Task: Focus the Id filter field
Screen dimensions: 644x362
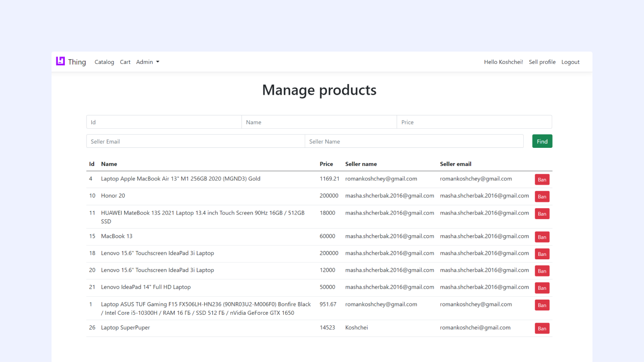Action: (x=164, y=122)
